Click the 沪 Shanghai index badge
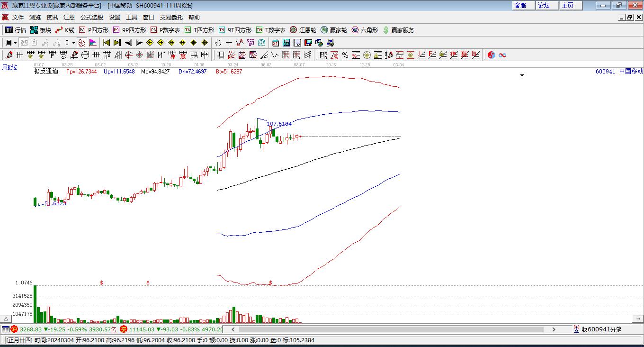Image resolution: width=644 pixels, height=347 pixels. tap(14, 329)
